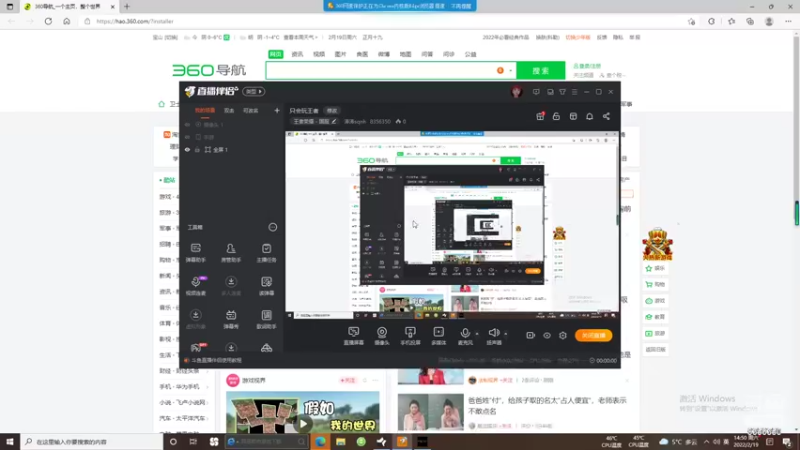
Task: Add 多媒体 media source
Action: tap(439, 336)
